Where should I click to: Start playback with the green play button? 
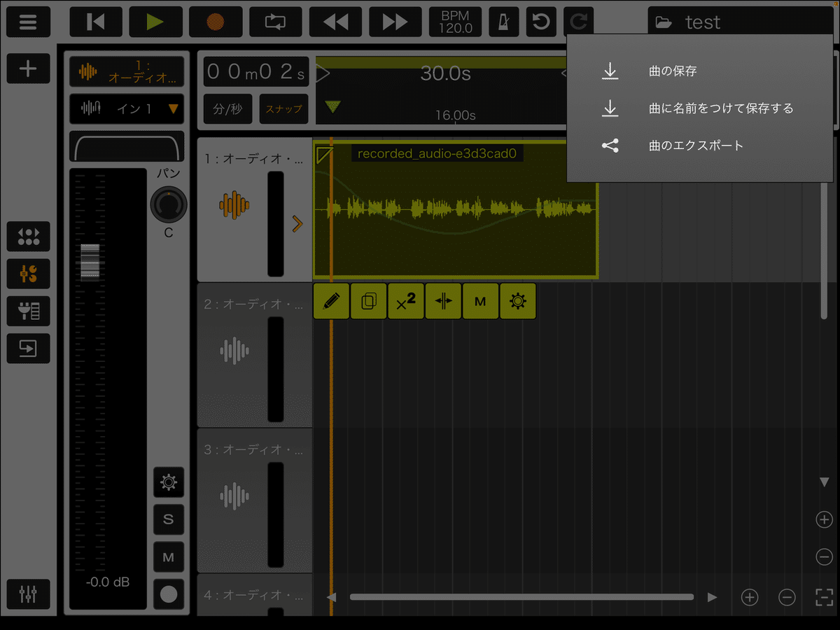[x=155, y=22]
